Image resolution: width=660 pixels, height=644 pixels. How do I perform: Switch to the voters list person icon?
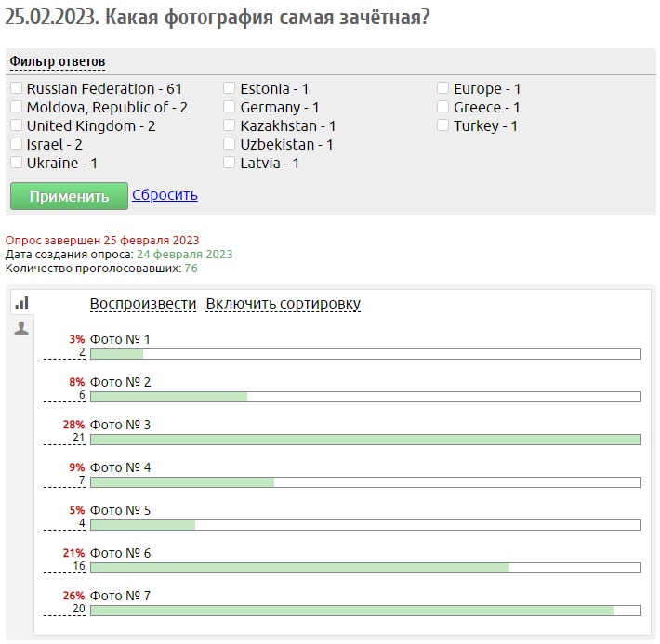click(x=21, y=327)
